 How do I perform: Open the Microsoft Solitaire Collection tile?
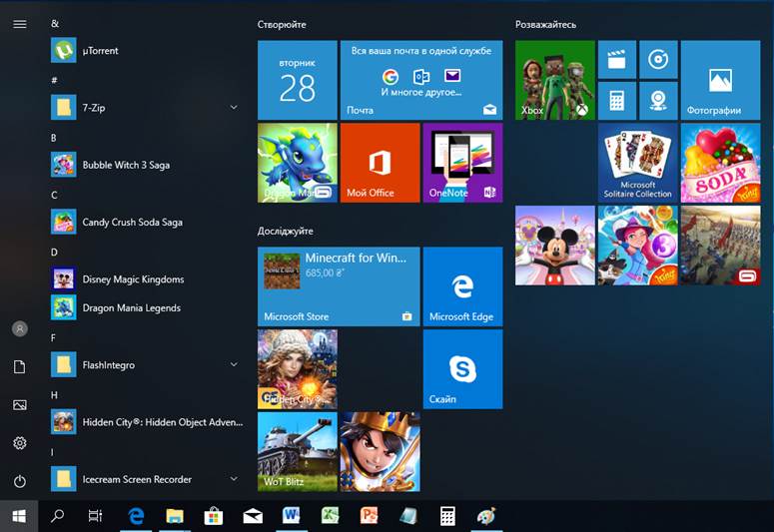pos(638,163)
